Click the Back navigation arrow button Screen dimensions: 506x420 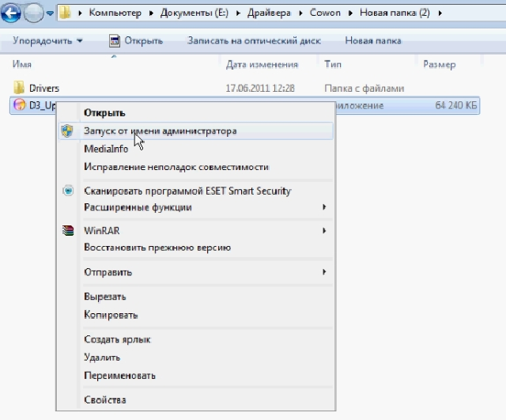pos(11,13)
